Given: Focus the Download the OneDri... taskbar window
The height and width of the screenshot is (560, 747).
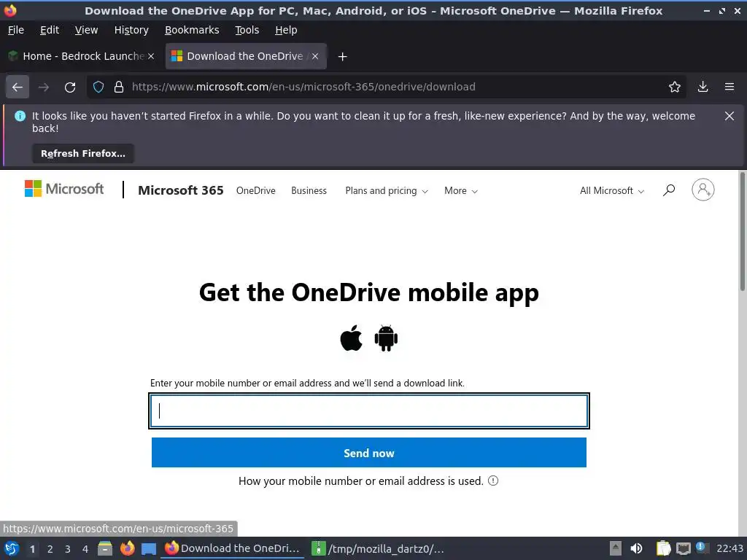Looking at the screenshot, I should tap(233, 548).
